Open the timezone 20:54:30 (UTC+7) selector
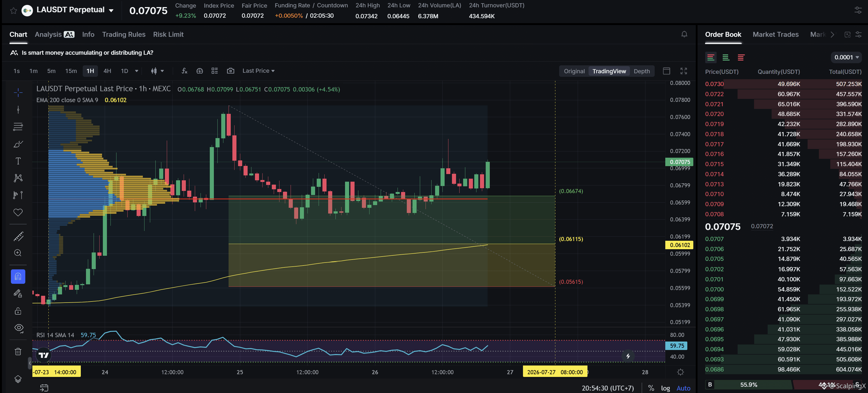This screenshot has height=393, width=868. pyautogui.click(x=608, y=388)
